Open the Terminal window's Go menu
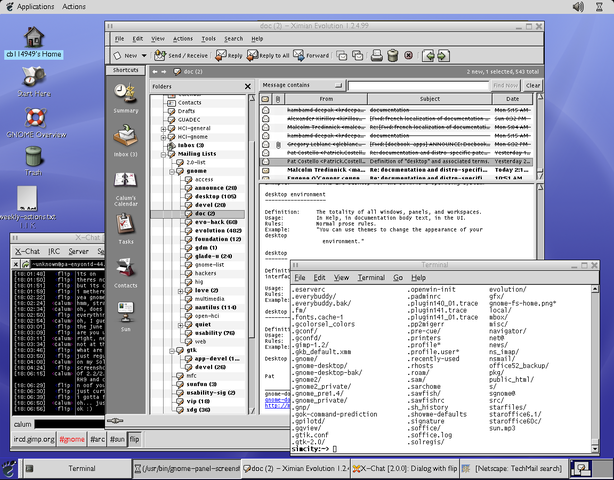This screenshot has height=480, width=614. coord(398,278)
